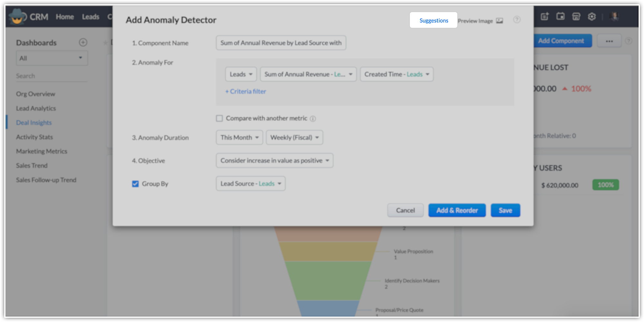Click the Add Component button
This screenshot has height=322, width=644.
tap(561, 41)
